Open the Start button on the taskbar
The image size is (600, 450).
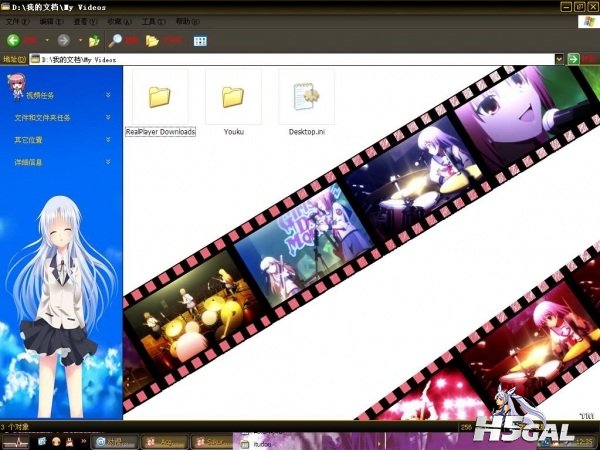tap(15, 442)
